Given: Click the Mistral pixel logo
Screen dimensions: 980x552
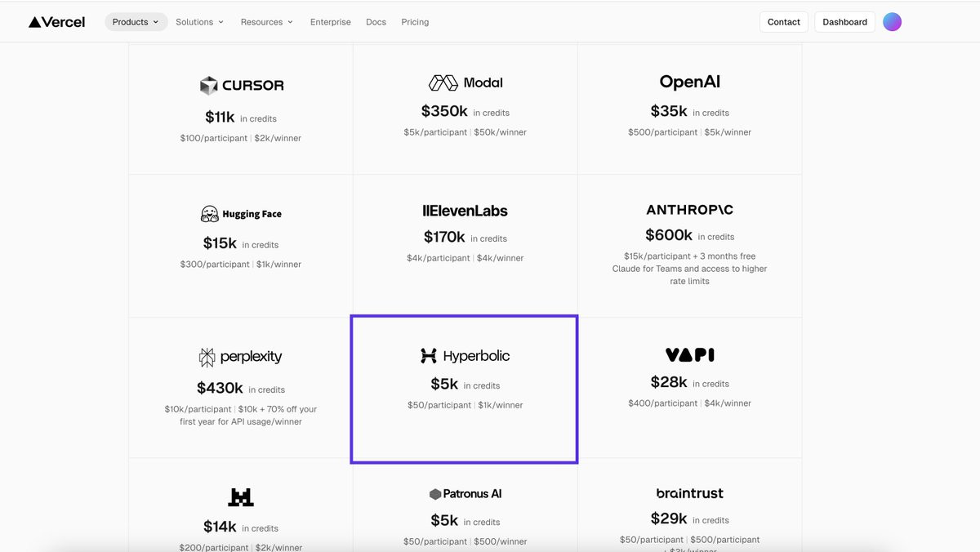Looking at the screenshot, I should [241, 496].
